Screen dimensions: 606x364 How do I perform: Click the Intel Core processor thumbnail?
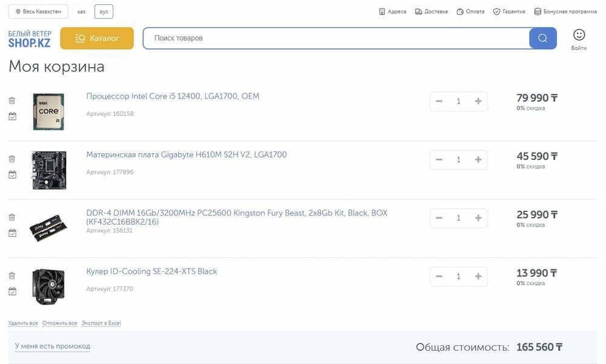pyautogui.click(x=48, y=111)
